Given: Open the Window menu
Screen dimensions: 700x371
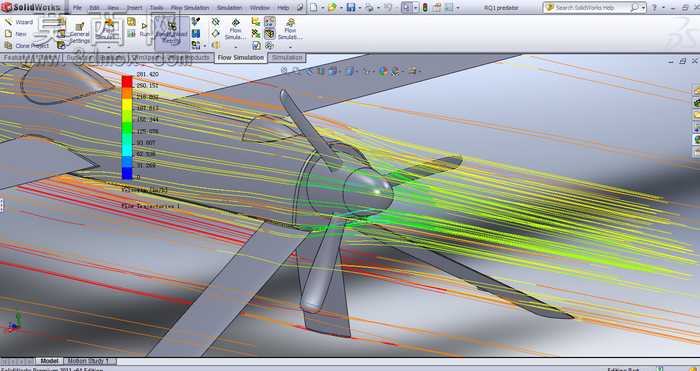Looking at the screenshot, I should [259, 8].
